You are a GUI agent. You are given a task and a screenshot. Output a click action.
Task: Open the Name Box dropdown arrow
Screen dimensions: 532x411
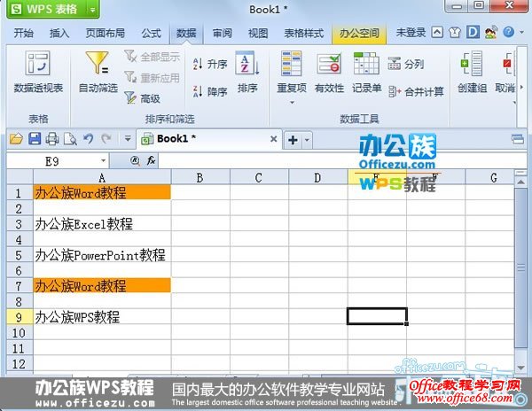[x=103, y=160]
